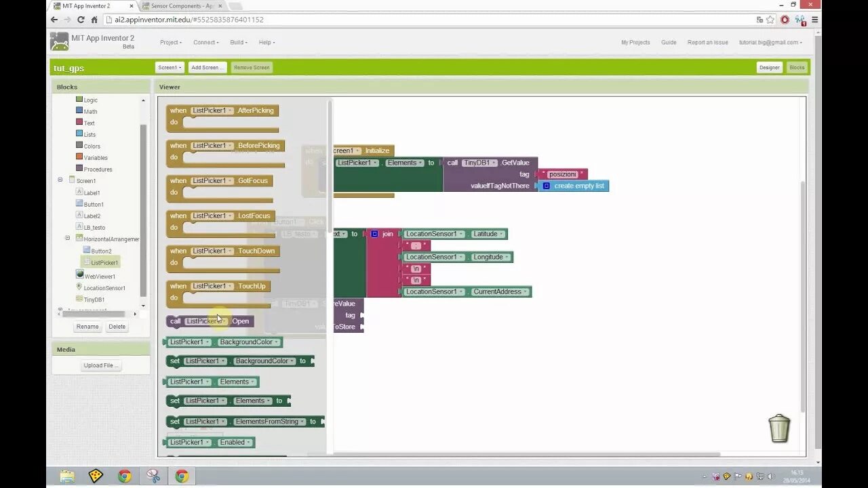Click the blue mutator icon on join block
Image resolution: width=868 pixels, height=488 pixels.
374,234
